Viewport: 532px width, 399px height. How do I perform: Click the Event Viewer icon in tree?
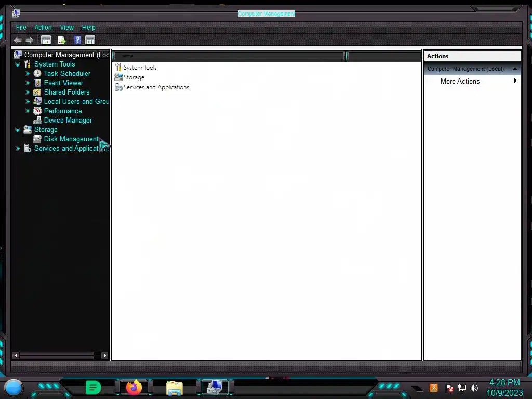(37, 83)
